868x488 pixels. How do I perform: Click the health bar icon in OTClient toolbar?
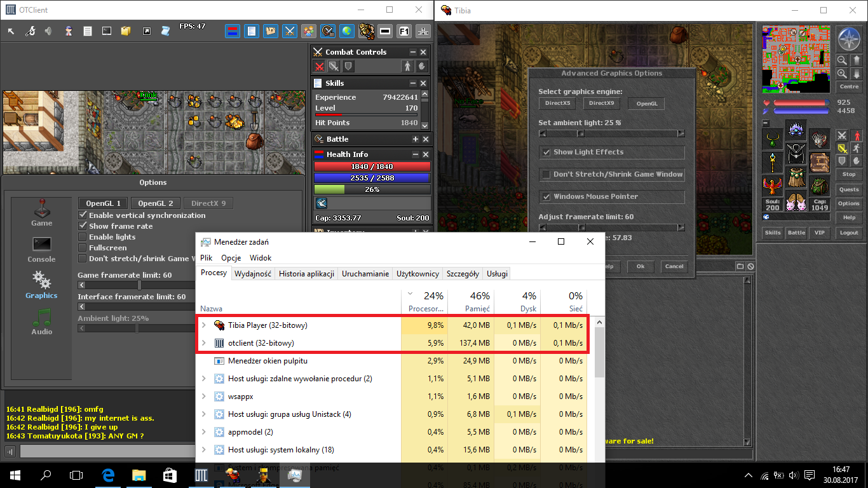click(233, 30)
